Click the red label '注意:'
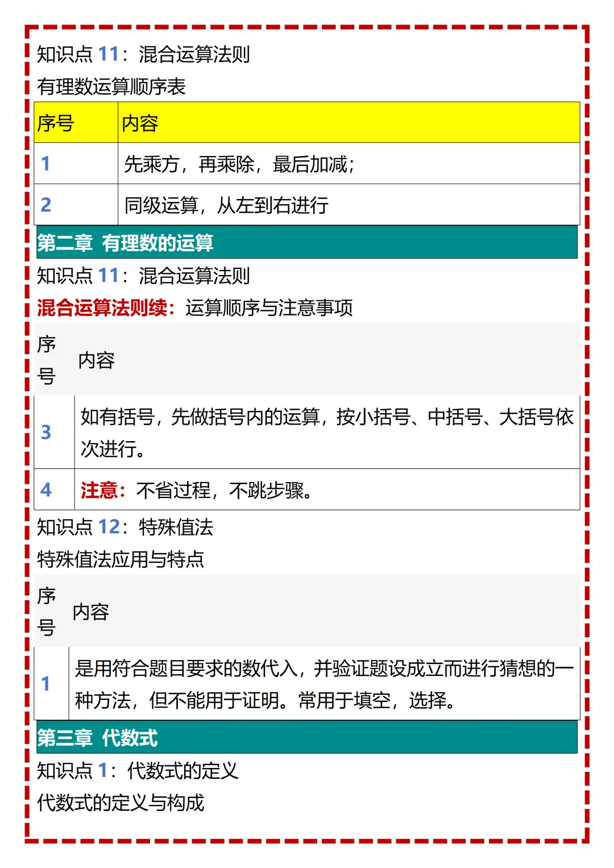 point(103,490)
